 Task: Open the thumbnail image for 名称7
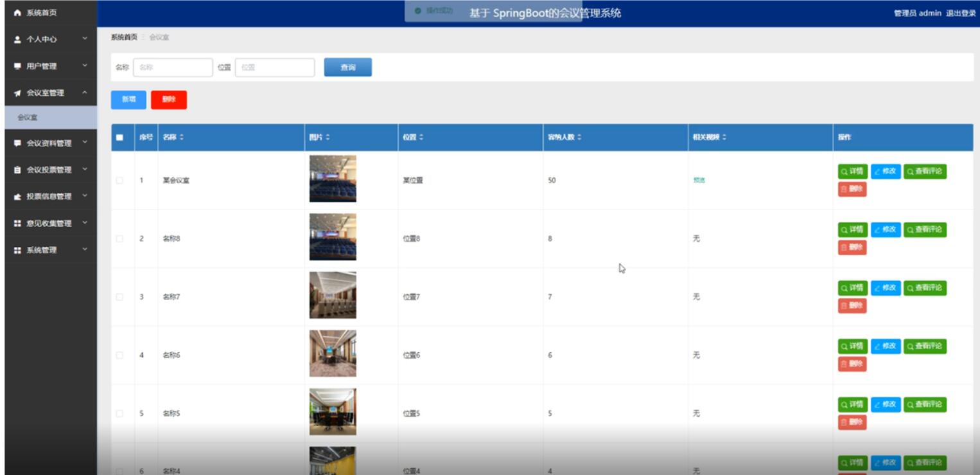pyautogui.click(x=333, y=295)
